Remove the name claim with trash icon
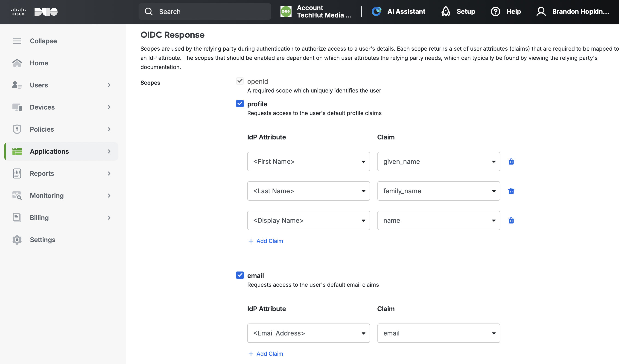The height and width of the screenshot is (364, 619). point(511,220)
